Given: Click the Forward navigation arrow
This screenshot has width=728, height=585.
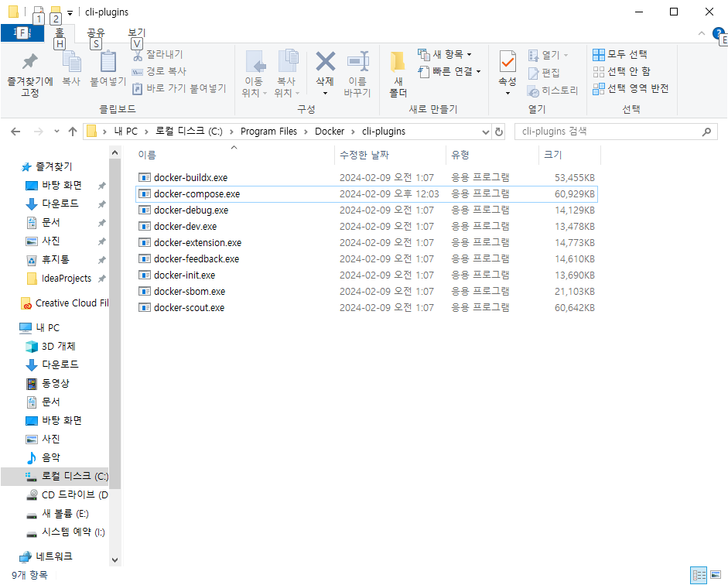Looking at the screenshot, I should (x=39, y=132).
